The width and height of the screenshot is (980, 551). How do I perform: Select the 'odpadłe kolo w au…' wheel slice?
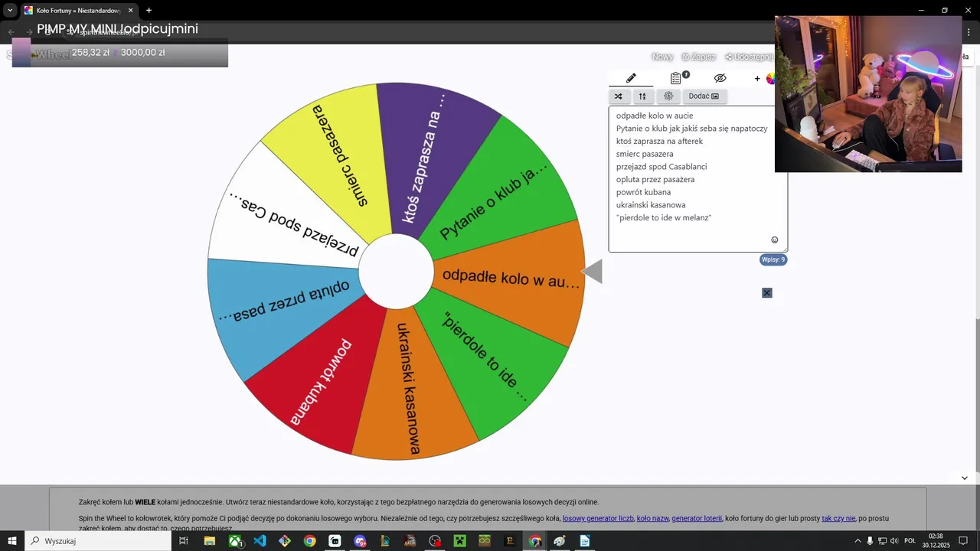[511, 278]
